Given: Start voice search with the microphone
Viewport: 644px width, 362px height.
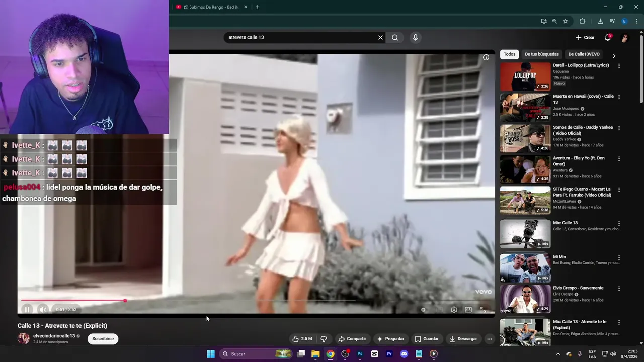Looking at the screenshot, I should [415, 37].
